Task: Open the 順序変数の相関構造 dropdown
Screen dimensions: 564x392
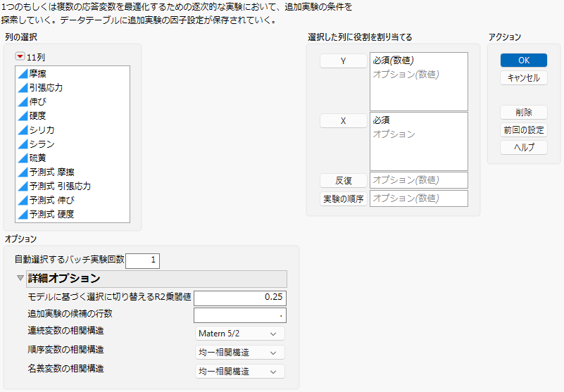Action: [x=240, y=353]
